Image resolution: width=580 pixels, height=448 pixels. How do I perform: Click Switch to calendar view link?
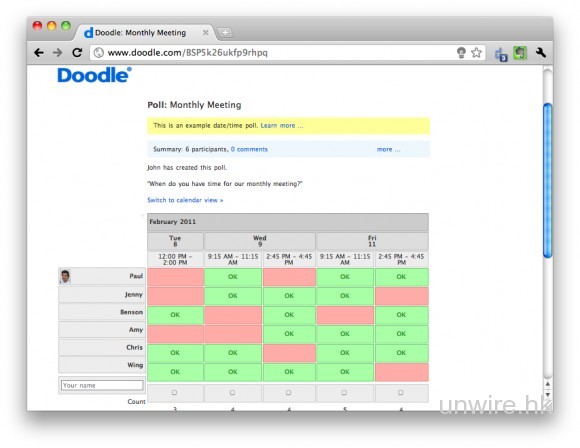[185, 200]
